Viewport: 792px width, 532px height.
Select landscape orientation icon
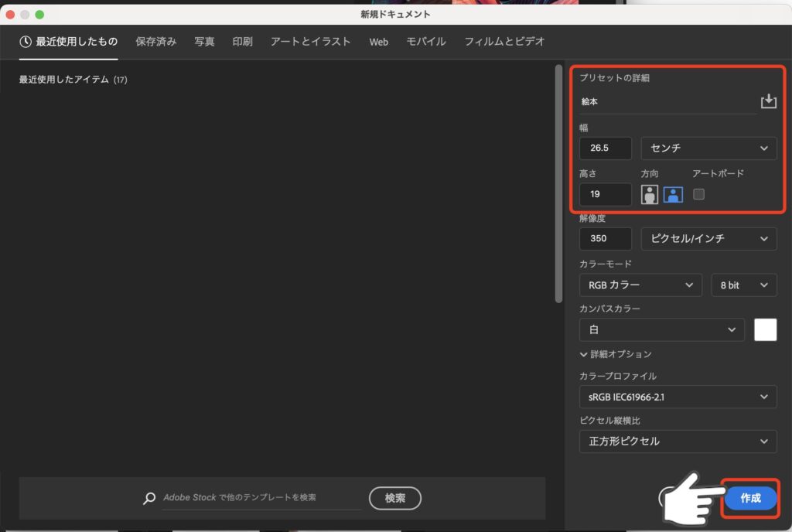tap(673, 195)
